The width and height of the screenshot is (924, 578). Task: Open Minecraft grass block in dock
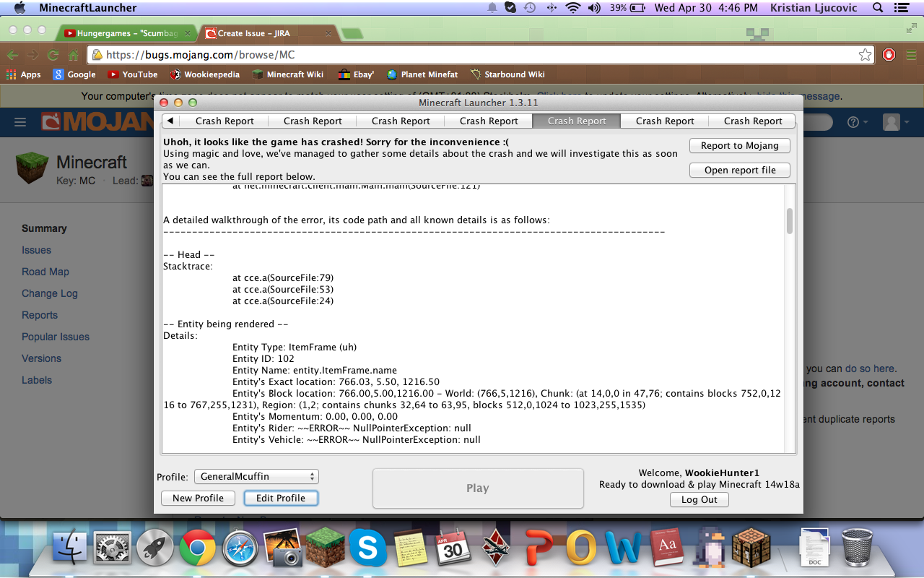click(325, 547)
